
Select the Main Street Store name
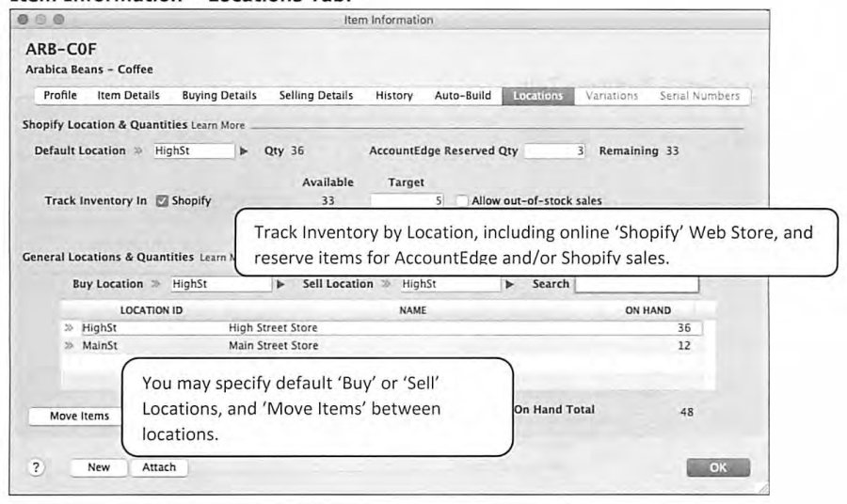coord(273,345)
